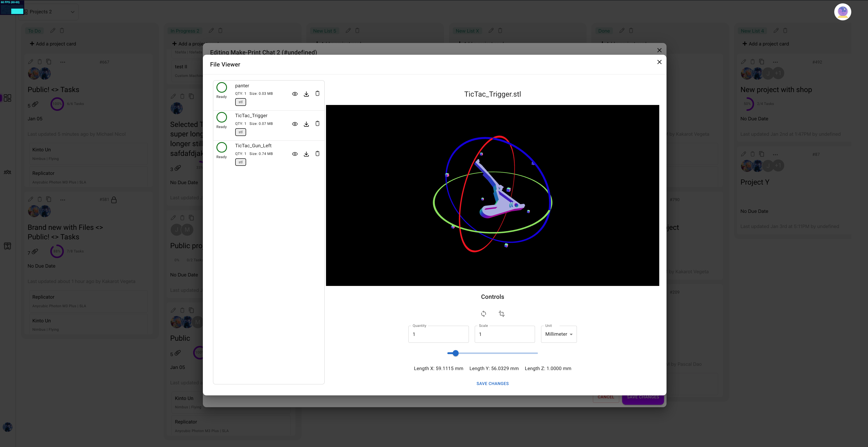Image resolution: width=868 pixels, height=447 pixels.
Task: Click the stl tag under TicTac_Gun_Left
Action: pyautogui.click(x=240, y=162)
